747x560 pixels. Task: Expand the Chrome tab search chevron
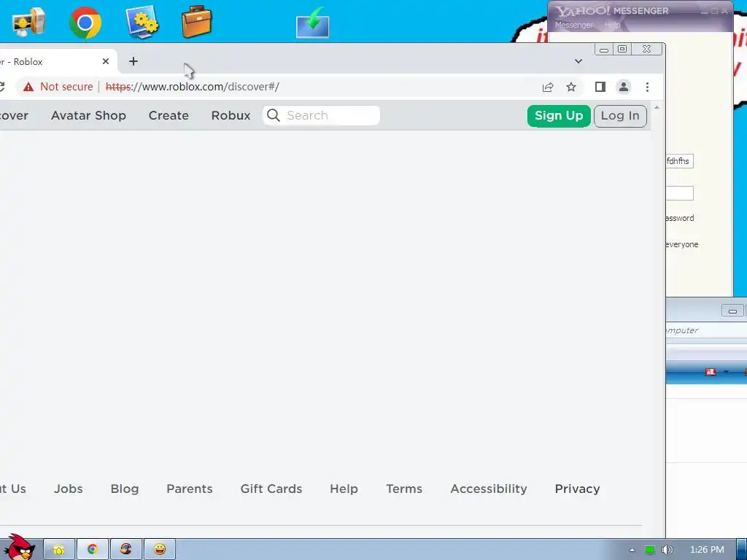(578, 61)
